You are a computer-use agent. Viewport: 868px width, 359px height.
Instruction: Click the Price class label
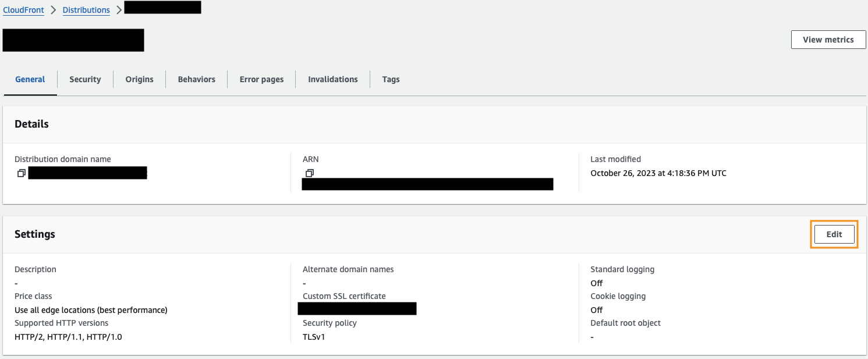33,296
